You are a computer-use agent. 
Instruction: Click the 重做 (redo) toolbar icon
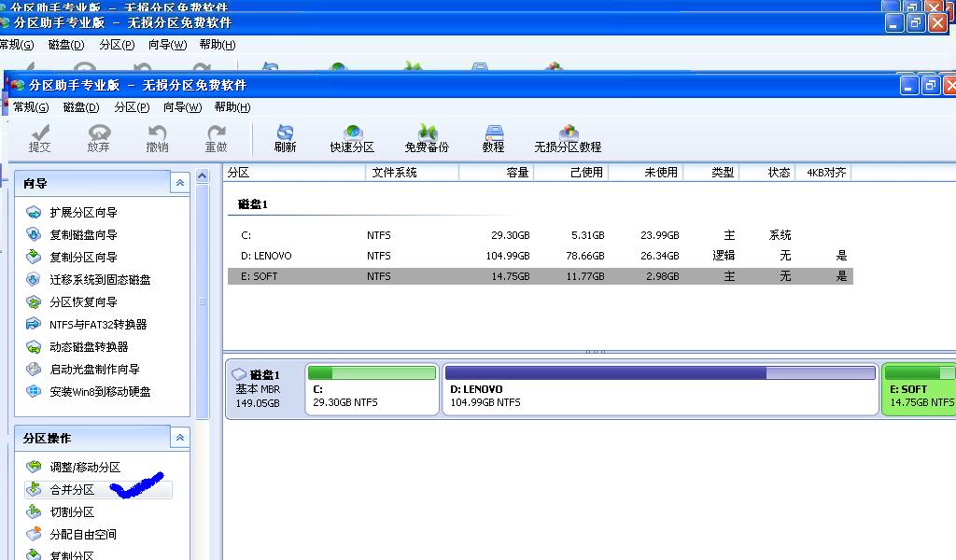[216, 138]
